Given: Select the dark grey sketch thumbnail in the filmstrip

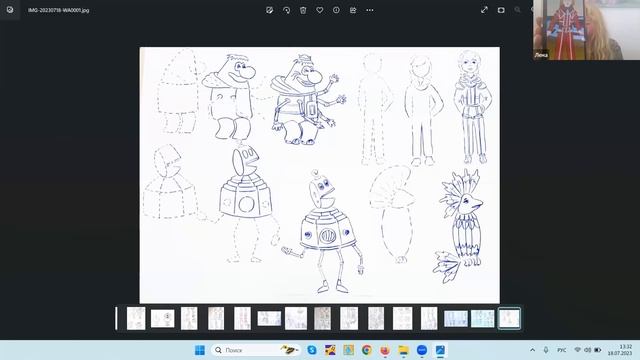Looking at the screenshot, I should click(x=322, y=318).
